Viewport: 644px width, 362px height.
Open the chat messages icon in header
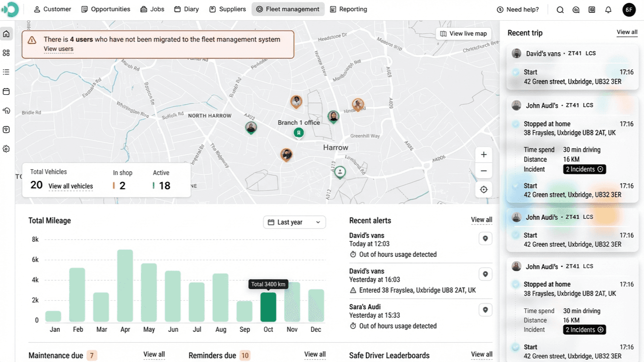(x=576, y=9)
